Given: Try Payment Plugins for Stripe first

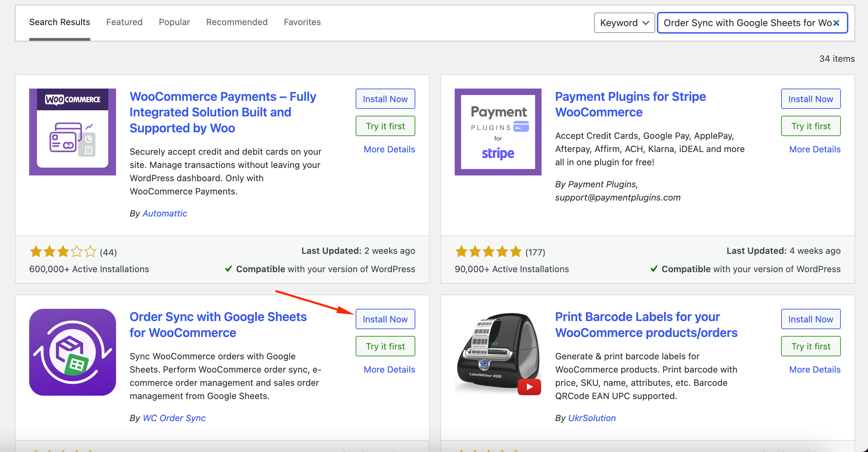Looking at the screenshot, I should 811,126.
